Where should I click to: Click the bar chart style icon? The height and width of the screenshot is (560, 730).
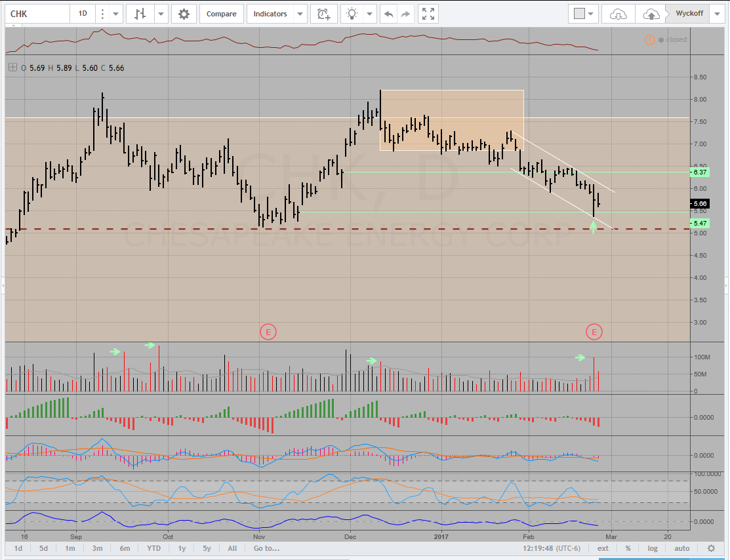pos(140,14)
